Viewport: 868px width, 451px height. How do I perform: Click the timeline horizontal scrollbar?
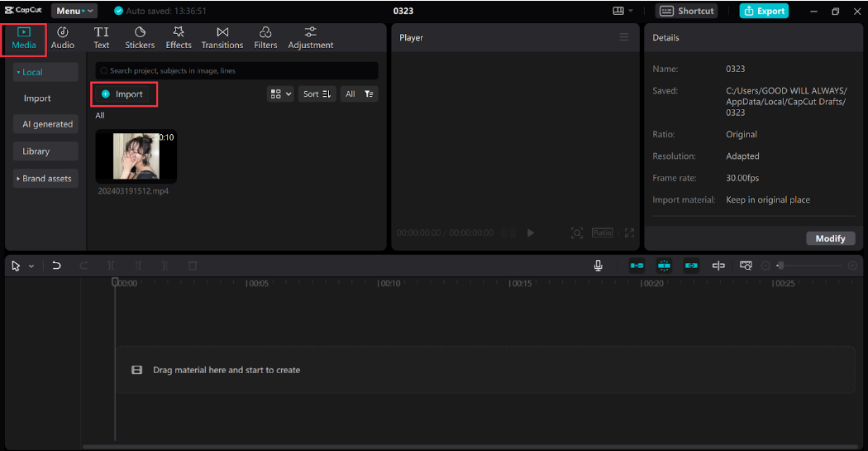point(470,447)
